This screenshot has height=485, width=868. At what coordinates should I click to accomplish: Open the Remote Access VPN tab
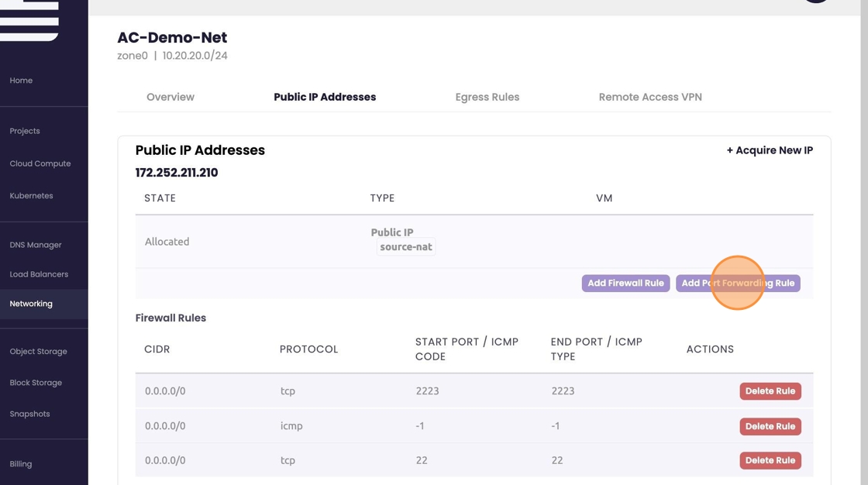[x=650, y=97]
